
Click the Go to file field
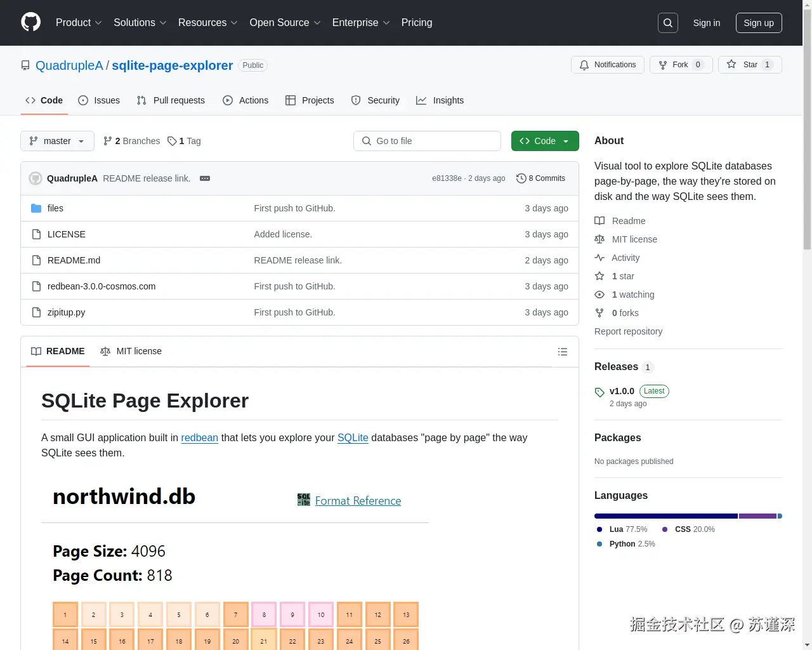coord(426,141)
